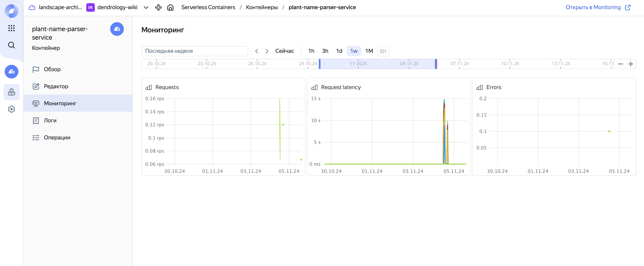The width and height of the screenshot is (644, 266).
Task: Click the navigate forward arrow
Action: (266, 51)
